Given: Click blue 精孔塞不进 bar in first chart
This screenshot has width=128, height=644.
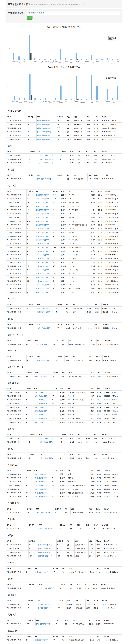Looking at the screenshot, I should [60, 54].
